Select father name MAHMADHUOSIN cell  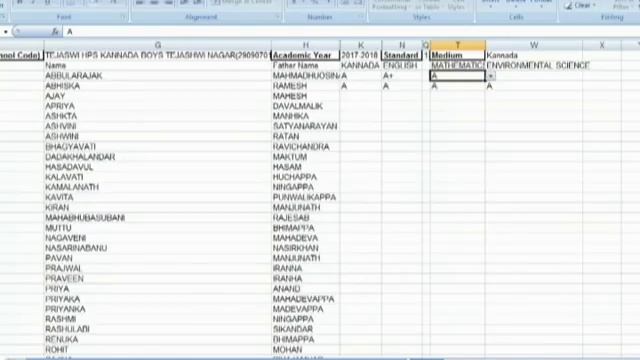point(306,76)
